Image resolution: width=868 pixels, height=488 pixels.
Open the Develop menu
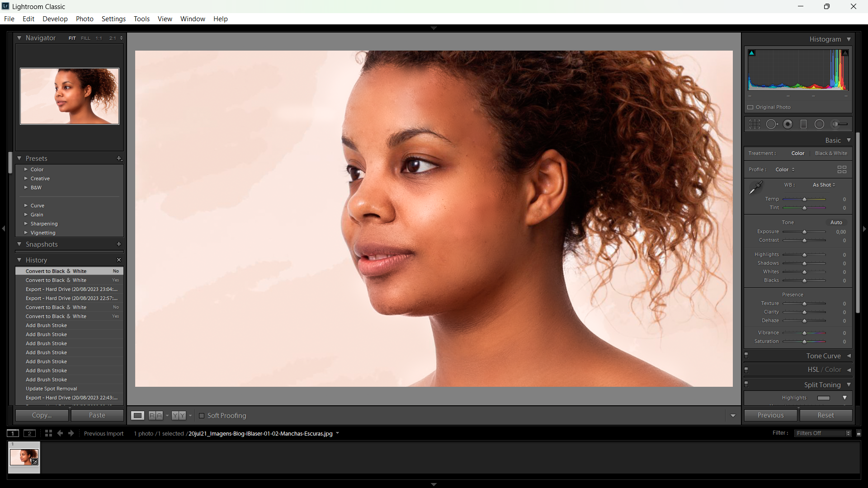pyautogui.click(x=55, y=19)
